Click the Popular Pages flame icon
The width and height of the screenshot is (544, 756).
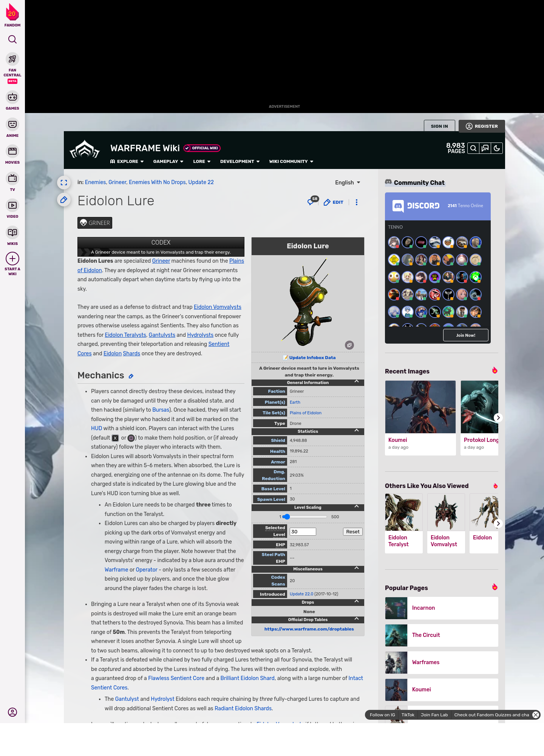(x=495, y=587)
